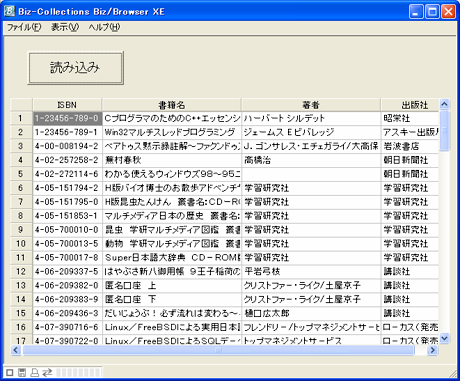Select row header number 10
This screenshot has width=460, height=381.
[x=21, y=244]
